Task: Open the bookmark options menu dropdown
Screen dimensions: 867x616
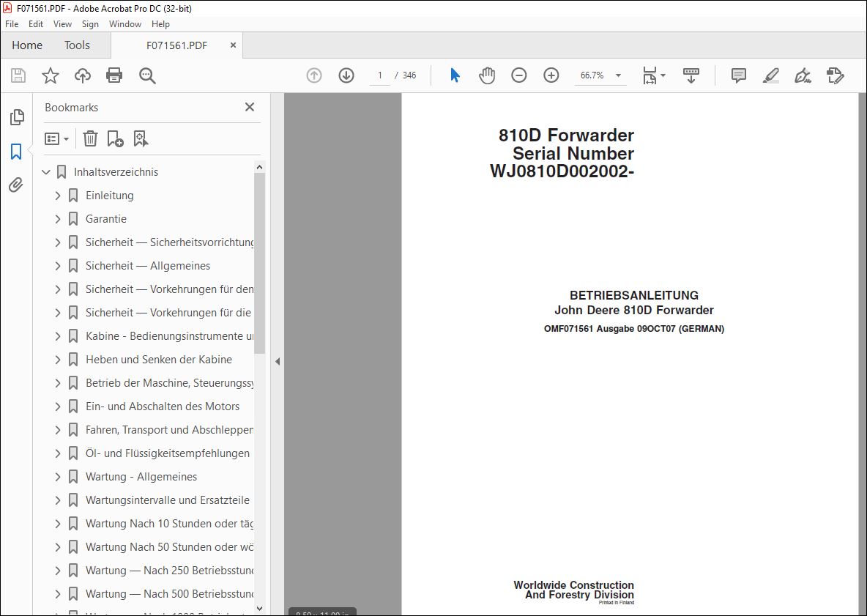Action: tap(56, 138)
